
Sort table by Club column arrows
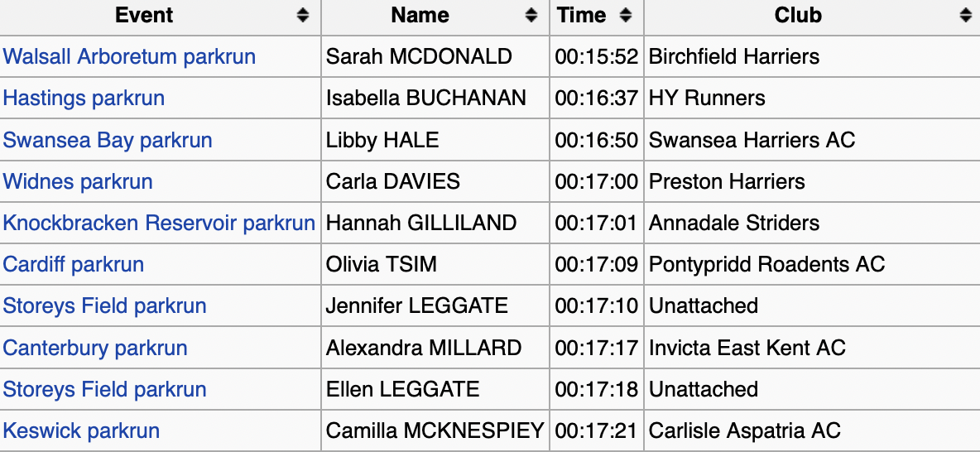point(965,16)
